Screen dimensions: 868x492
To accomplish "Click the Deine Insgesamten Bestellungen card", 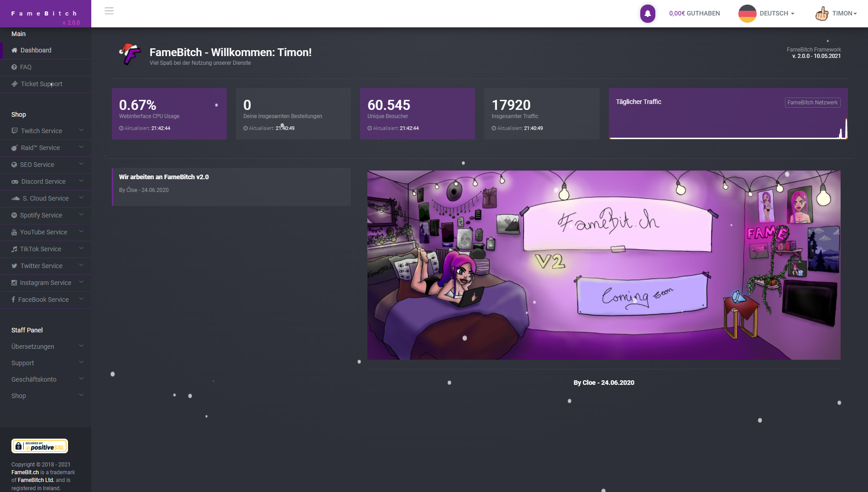I will pos(293,114).
